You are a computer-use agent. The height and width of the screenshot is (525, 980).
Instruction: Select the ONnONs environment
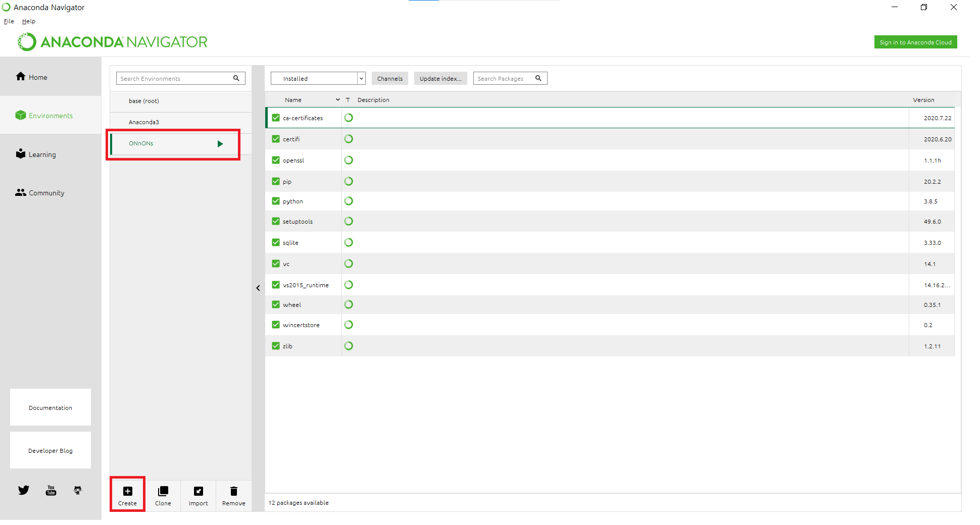[x=181, y=144]
